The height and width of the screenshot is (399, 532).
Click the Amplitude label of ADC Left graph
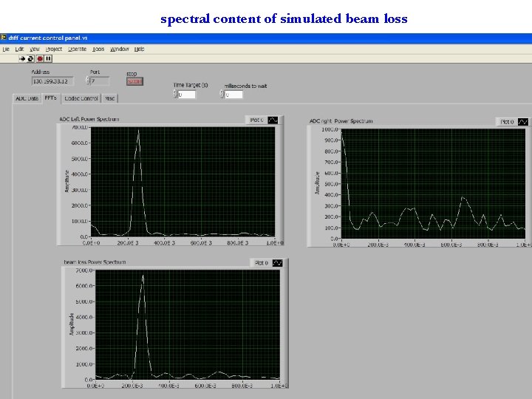pyautogui.click(x=66, y=181)
